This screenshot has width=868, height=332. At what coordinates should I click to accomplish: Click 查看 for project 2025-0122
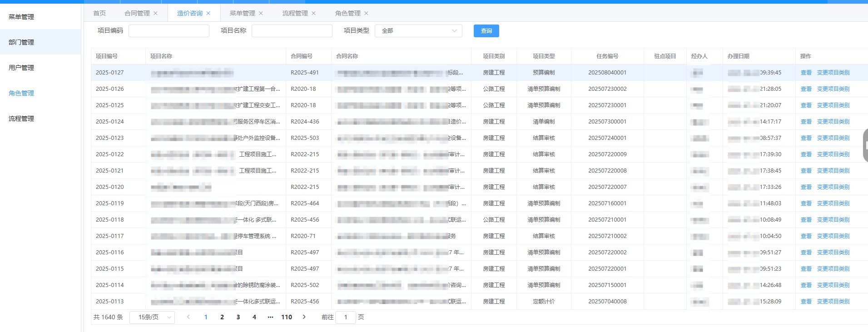pos(806,154)
